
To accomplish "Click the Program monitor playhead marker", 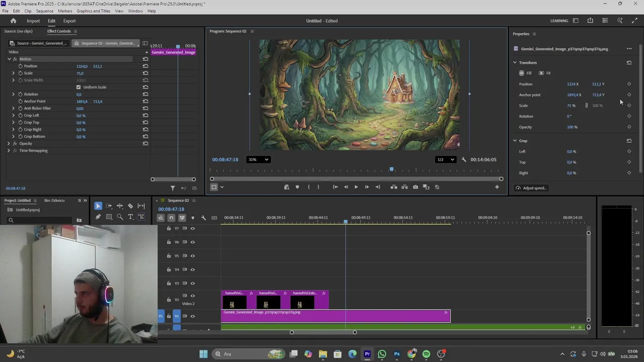I will pyautogui.click(x=391, y=169).
